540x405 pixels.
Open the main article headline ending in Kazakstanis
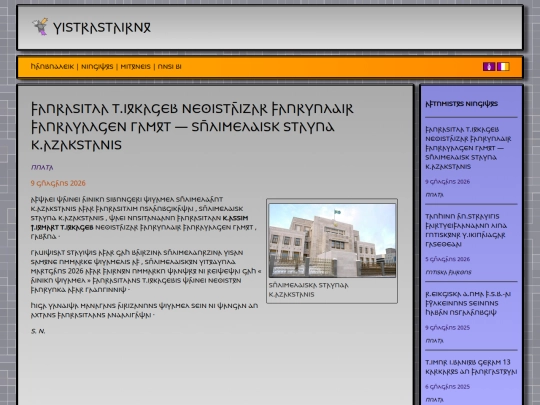click(193, 127)
